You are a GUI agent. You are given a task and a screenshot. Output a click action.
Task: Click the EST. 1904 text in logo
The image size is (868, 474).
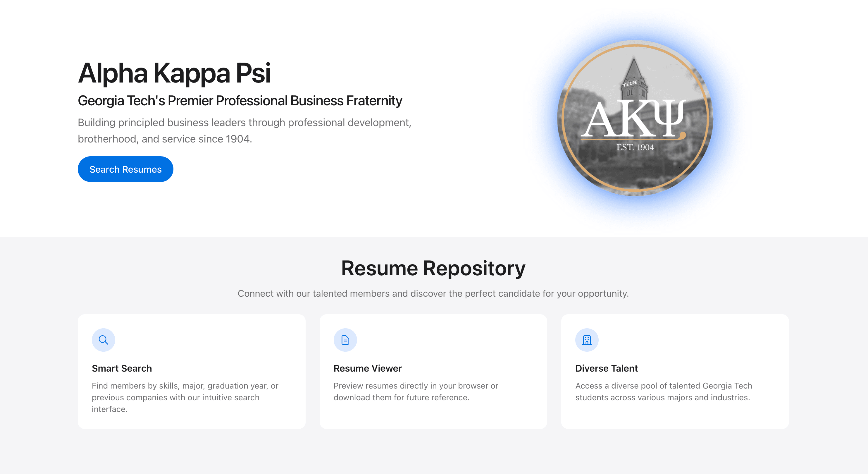coord(635,147)
